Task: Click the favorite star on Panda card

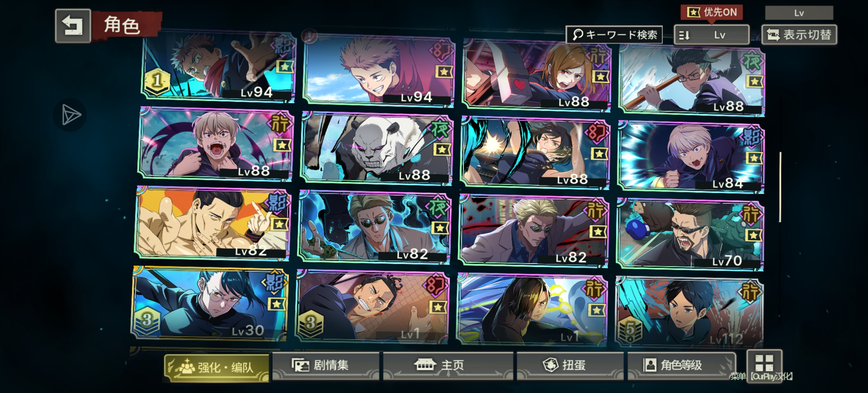Action: pyautogui.click(x=442, y=149)
